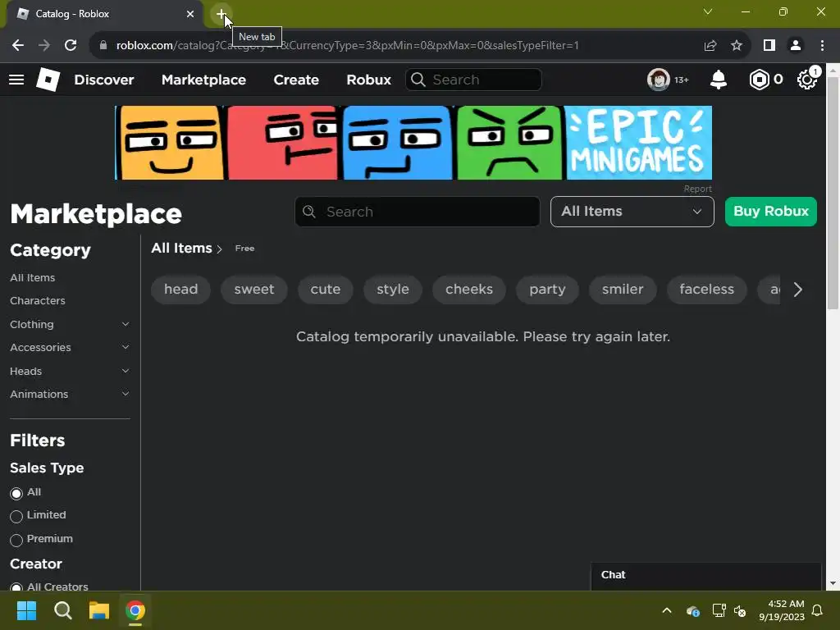Open the Robux balance icon
Screen dimensions: 840x630
click(759, 80)
